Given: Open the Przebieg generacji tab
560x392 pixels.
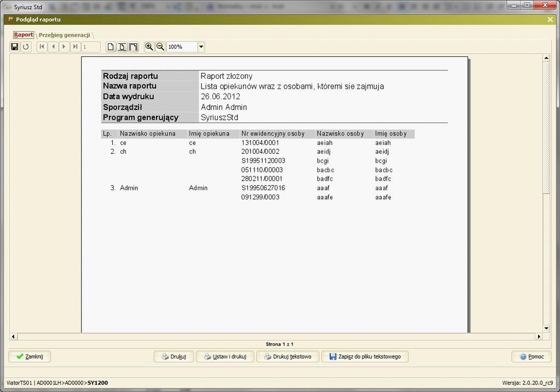Looking at the screenshot, I should (64, 35).
